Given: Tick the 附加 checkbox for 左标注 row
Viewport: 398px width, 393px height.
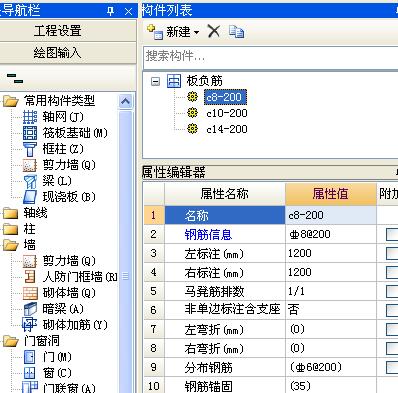Looking at the screenshot, I should click(x=392, y=253).
